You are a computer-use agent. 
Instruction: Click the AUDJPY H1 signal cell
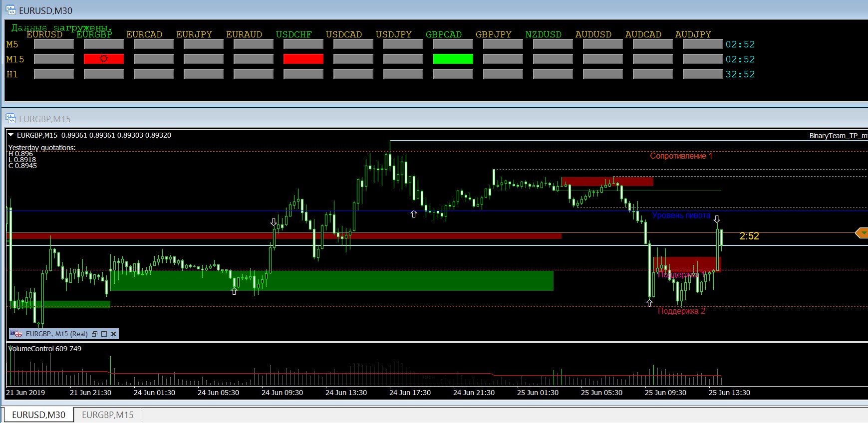(702, 74)
